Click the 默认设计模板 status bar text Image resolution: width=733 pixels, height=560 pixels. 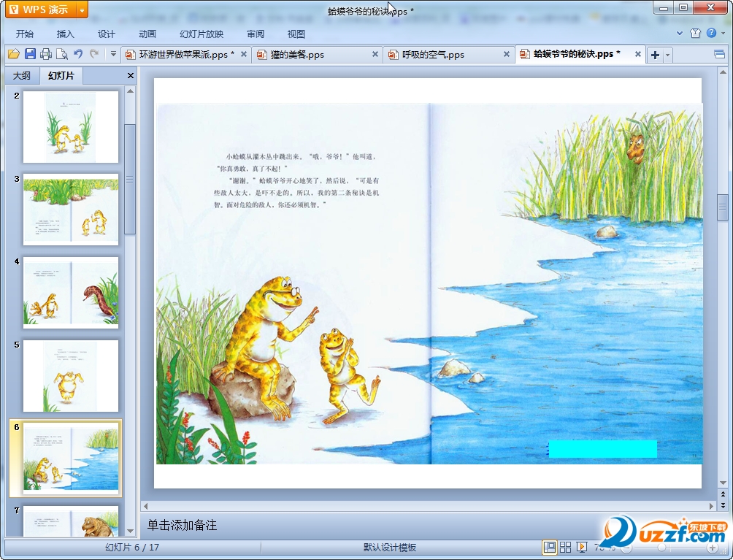coord(390,548)
